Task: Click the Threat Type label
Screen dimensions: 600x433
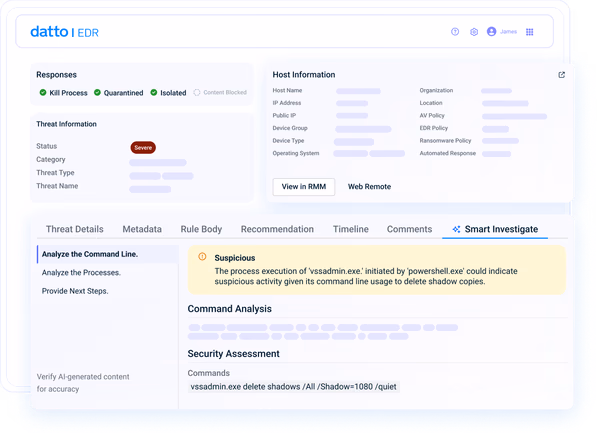Action: [x=55, y=173]
